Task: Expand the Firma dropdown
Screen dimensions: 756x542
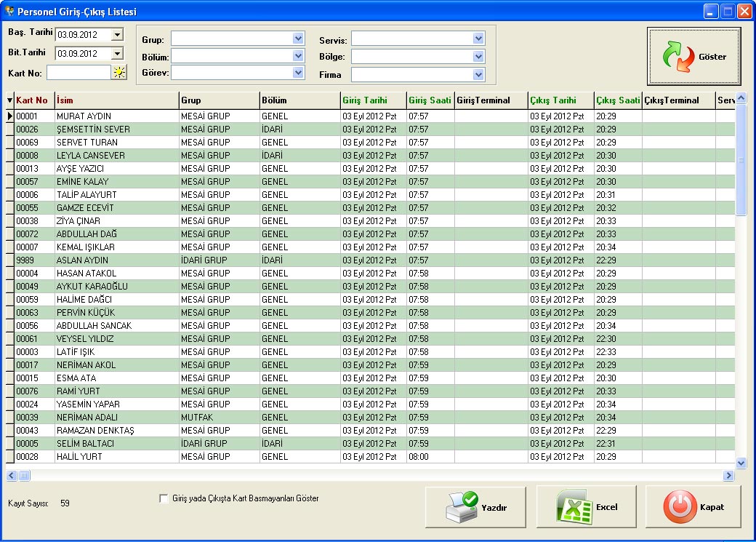Action: [x=478, y=74]
